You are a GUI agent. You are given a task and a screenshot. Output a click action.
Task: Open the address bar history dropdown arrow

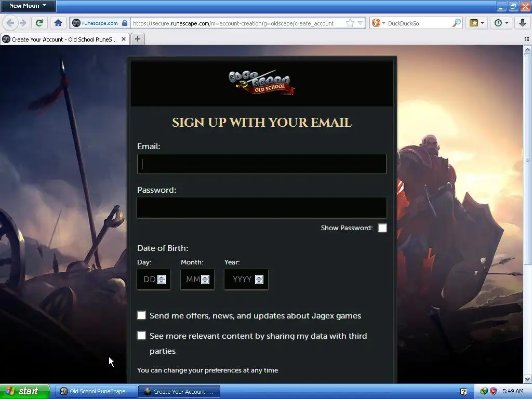point(361,23)
